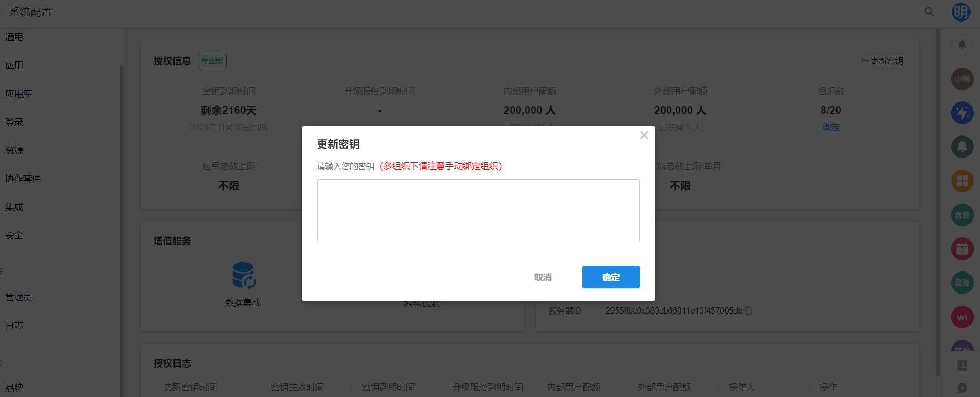
Task: Open the wi contact avatar
Action: (962, 317)
